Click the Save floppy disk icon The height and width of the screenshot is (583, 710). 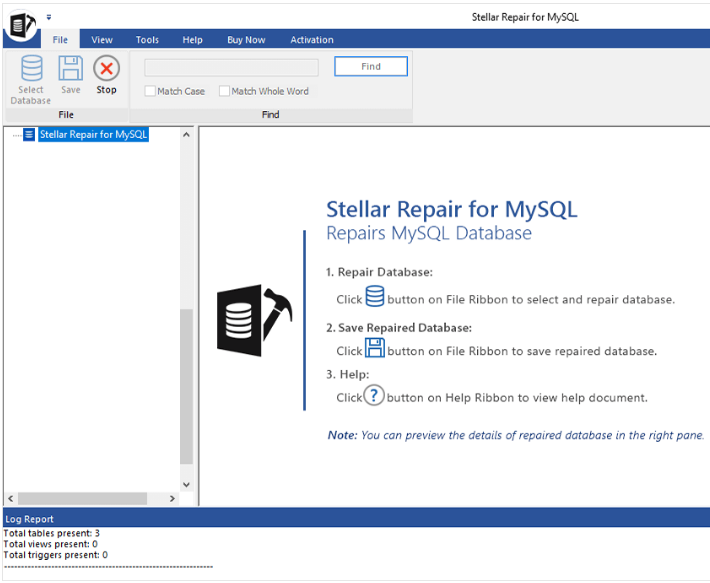tap(71, 68)
